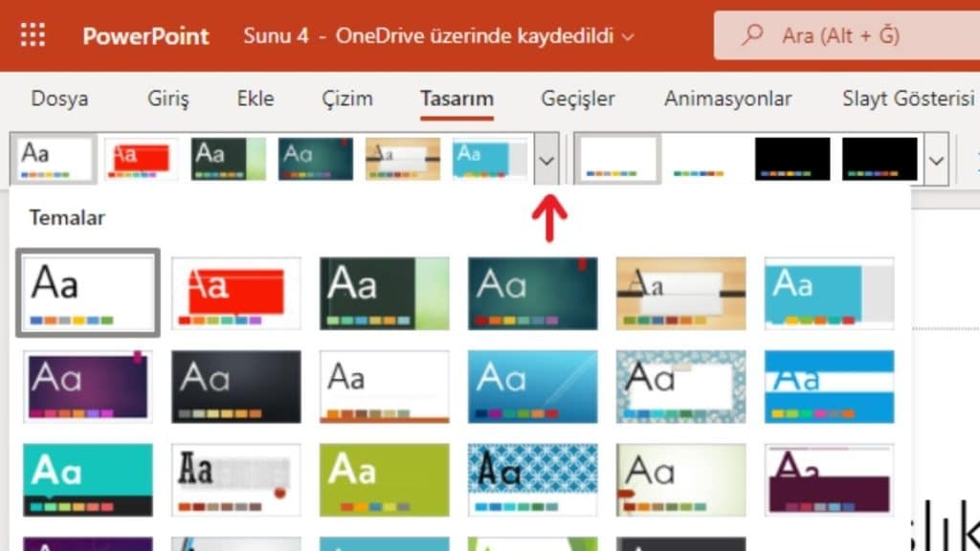980x551 pixels.
Task: Apply the gray typewriter-style Aa theme
Action: 236,480
